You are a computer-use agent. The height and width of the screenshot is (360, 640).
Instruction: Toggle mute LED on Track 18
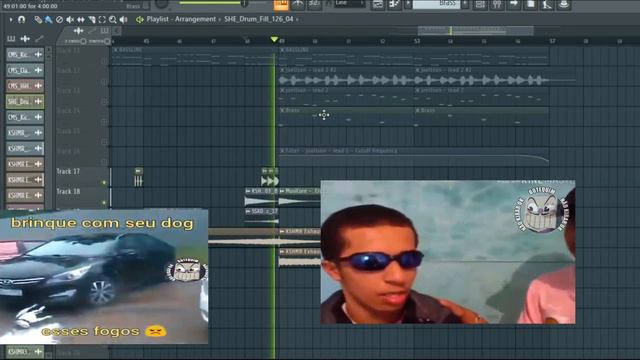104,202
